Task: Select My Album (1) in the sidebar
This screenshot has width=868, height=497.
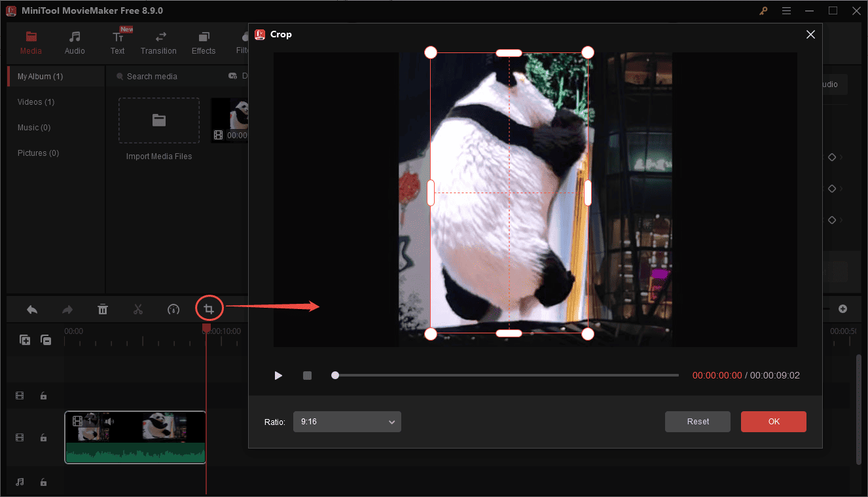Action: pos(56,77)
